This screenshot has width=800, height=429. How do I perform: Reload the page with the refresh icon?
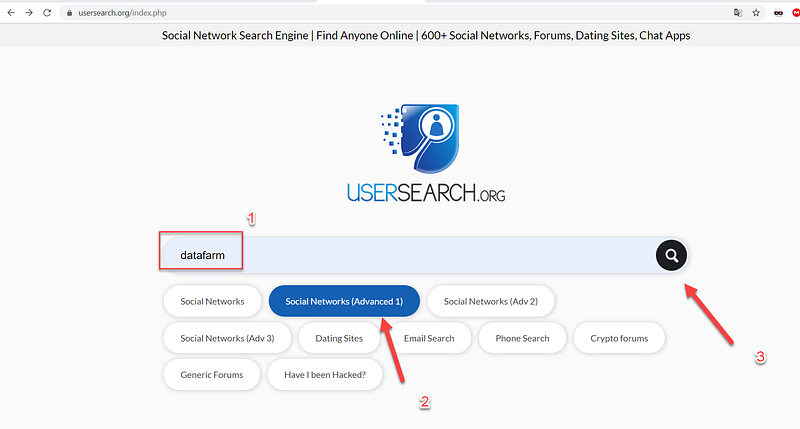click(x=47, y=13)
